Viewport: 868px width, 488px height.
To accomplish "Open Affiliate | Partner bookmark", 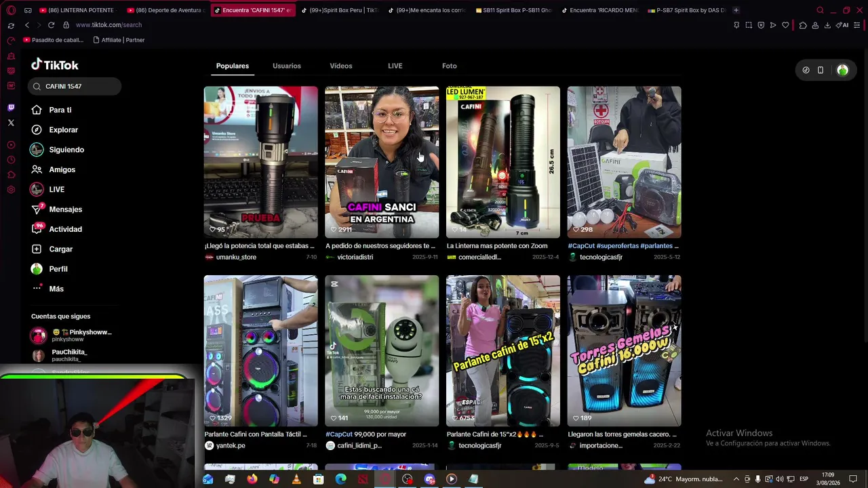I will pos(119,40).
